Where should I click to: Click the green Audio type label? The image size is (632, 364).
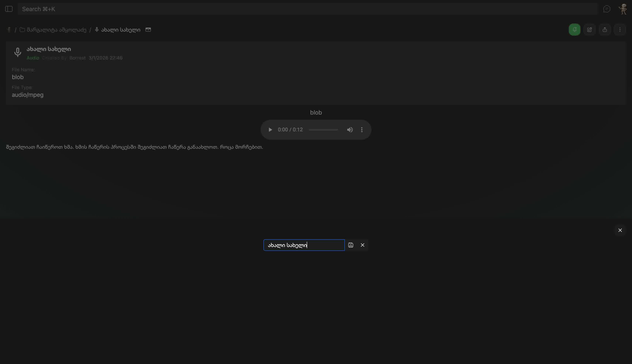(33, 58)
